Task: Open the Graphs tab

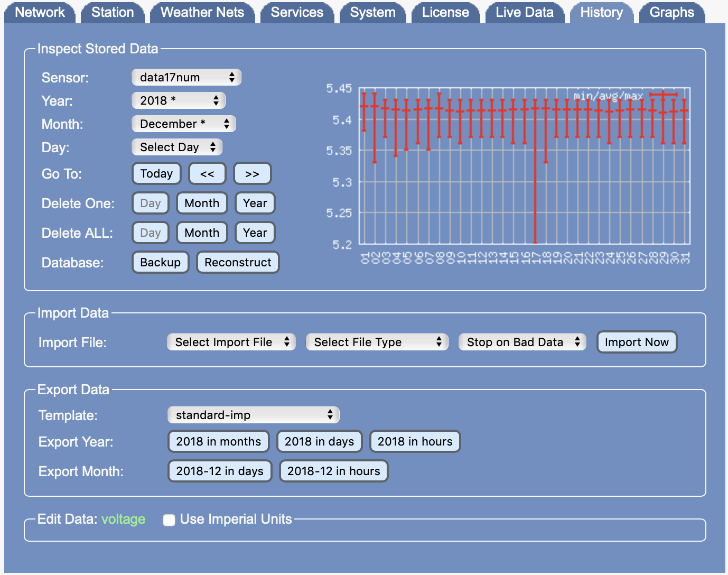Action: coord(672,12)
